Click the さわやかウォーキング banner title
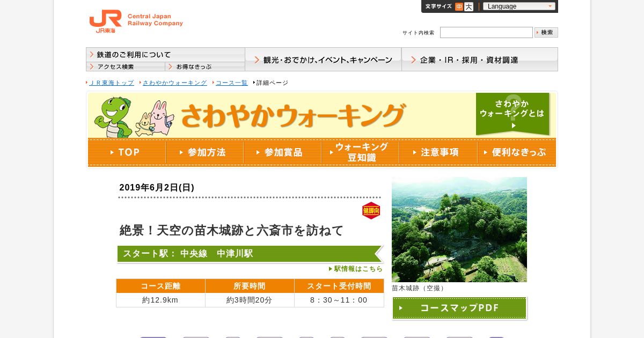This screenshot has height=338, width=644. [x=293, y=115]
